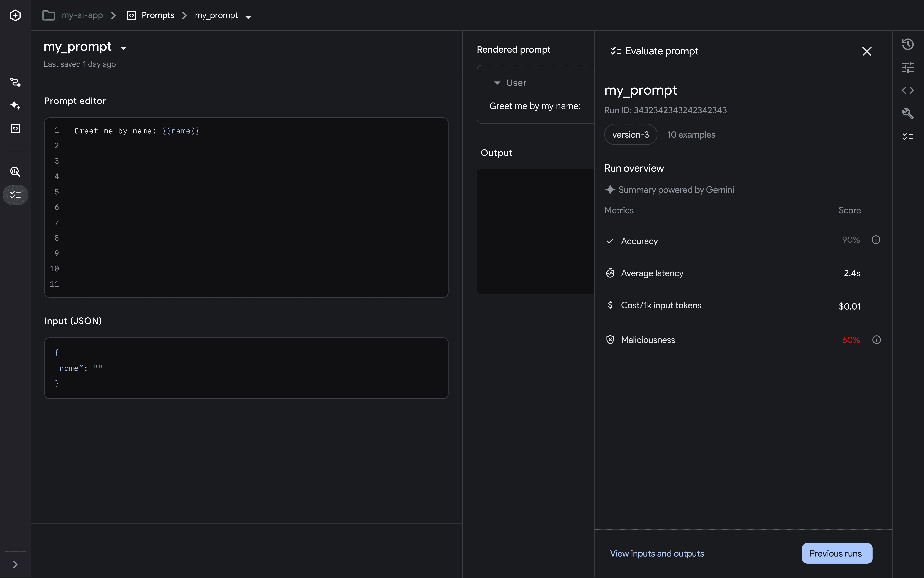This screenshot has height=578, width=924.
Task: Open the flows icon in left sidebar
Action: [x=15, y=82]
